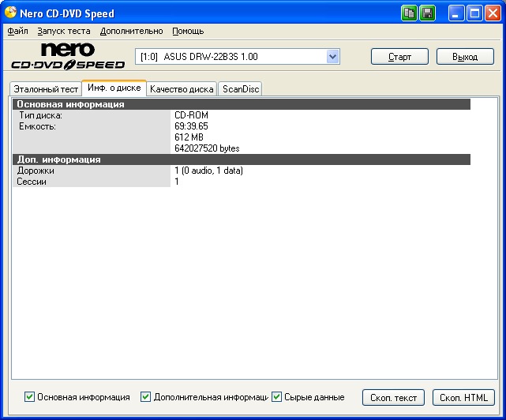This screenshot has width=506, height=420.
Task: Click the Скоп. текст button
Action: pos(393,397)
